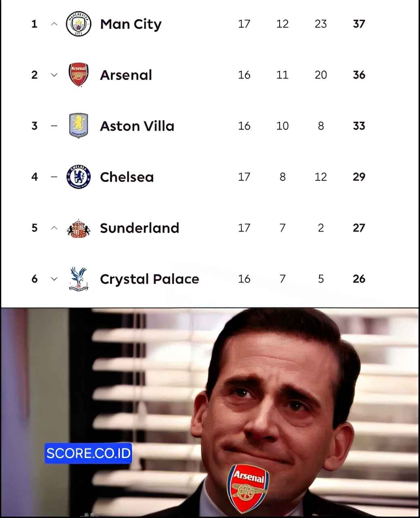This screenshot has height=518, width=420.
Task: Click the up arrow beside Man City
Action: (54, 24)
